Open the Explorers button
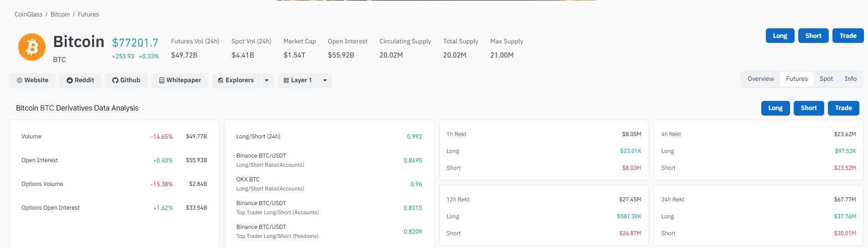The image size is (868, 248). click(x=236, y=80)
